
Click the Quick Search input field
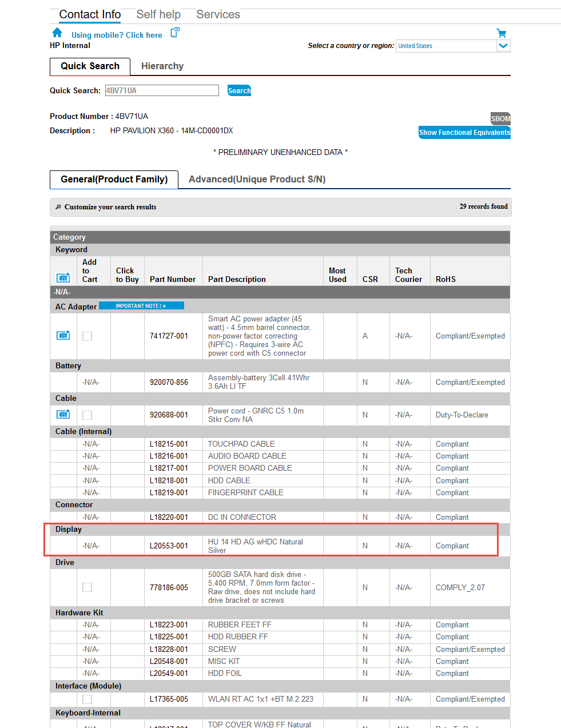[x=162, y=90]
